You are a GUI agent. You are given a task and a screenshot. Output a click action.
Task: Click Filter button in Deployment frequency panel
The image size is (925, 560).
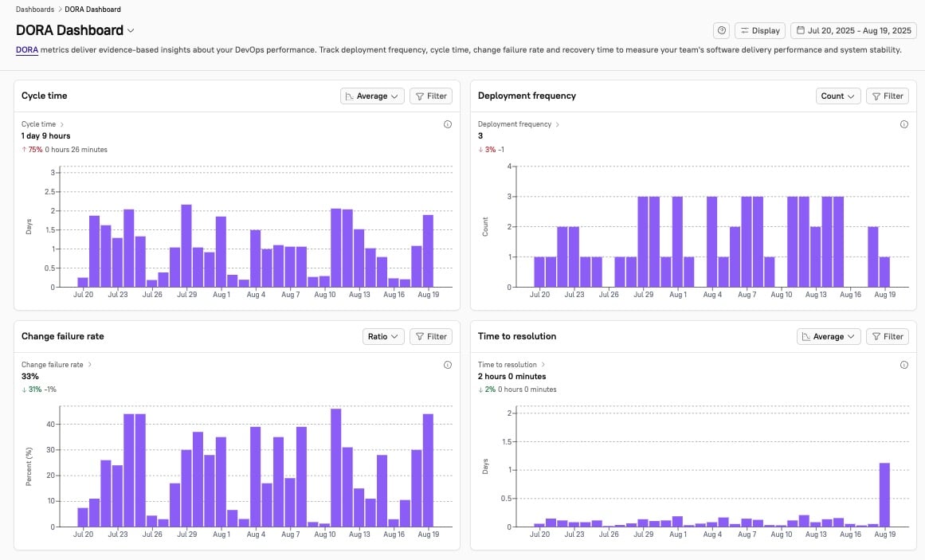tap(888, 96)
